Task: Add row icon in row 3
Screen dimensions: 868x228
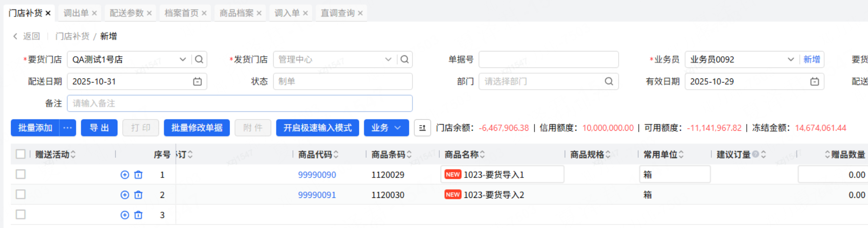Action: tap(125, 215)
